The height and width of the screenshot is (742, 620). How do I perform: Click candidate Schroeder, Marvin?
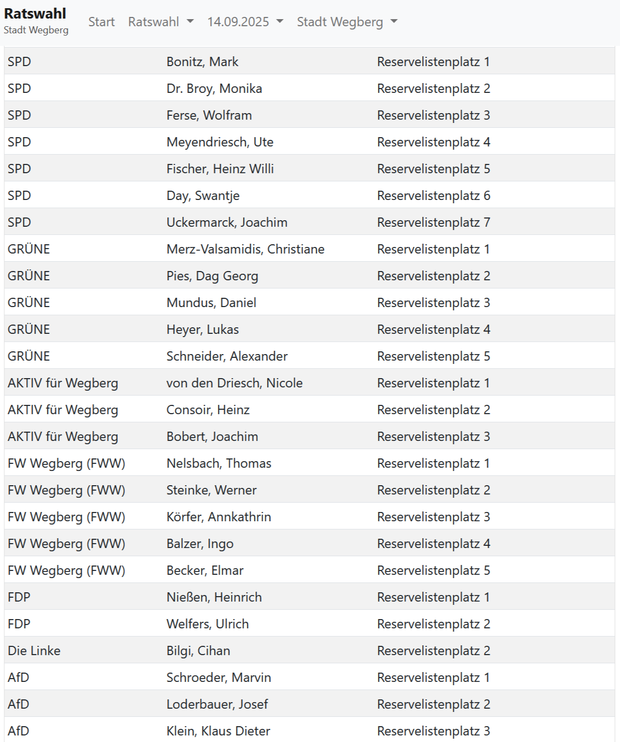pyautogui.click(x=218, y=678)
